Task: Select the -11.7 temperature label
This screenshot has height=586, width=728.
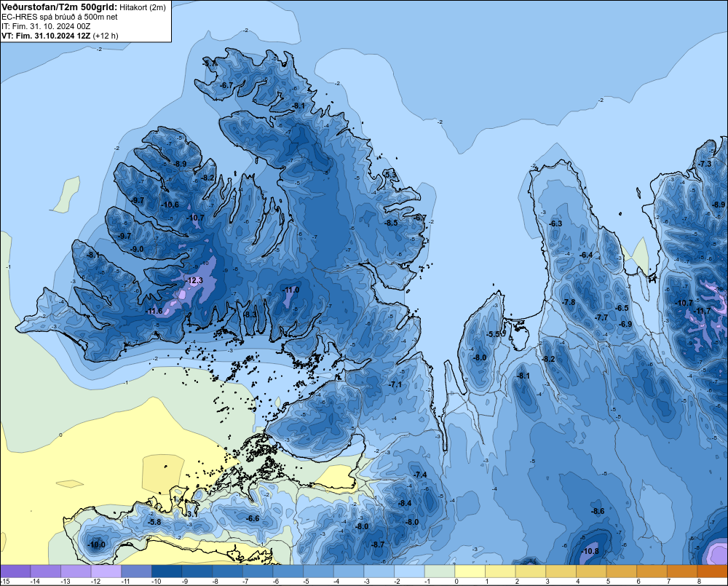Action: pos(702,311)
